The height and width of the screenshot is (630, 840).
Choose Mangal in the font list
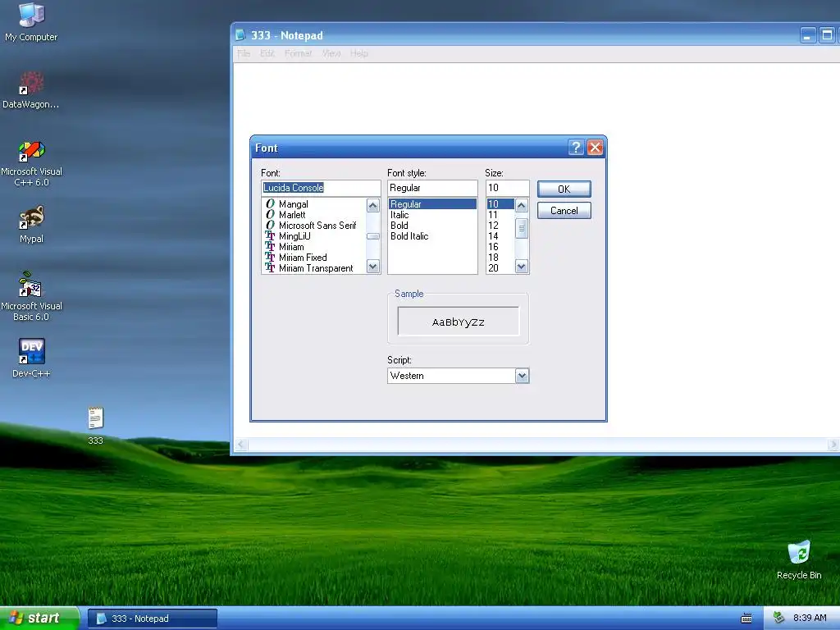coord(314,204)
